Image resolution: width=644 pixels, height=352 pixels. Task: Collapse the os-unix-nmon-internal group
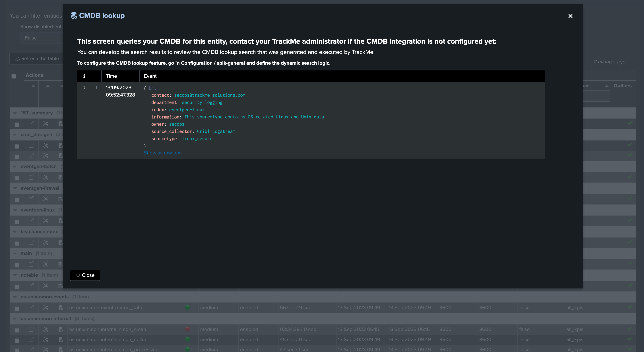tap(15, 319)
